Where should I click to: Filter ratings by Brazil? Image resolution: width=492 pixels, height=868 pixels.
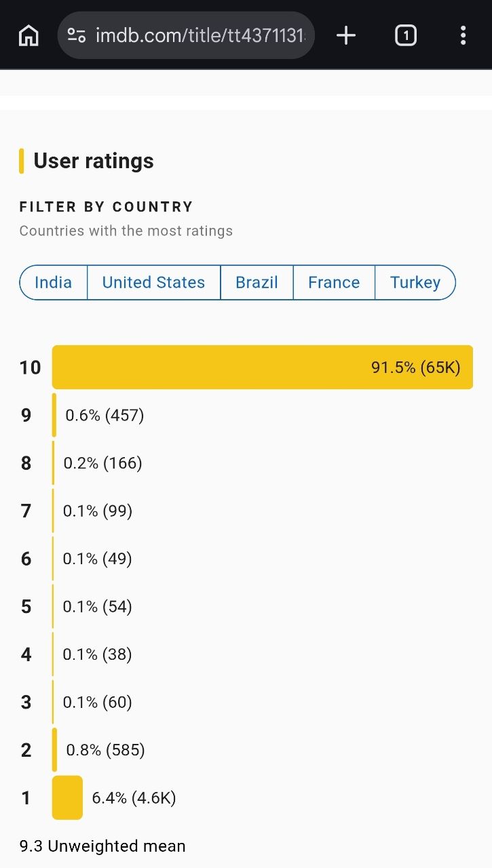coord(257,282)
